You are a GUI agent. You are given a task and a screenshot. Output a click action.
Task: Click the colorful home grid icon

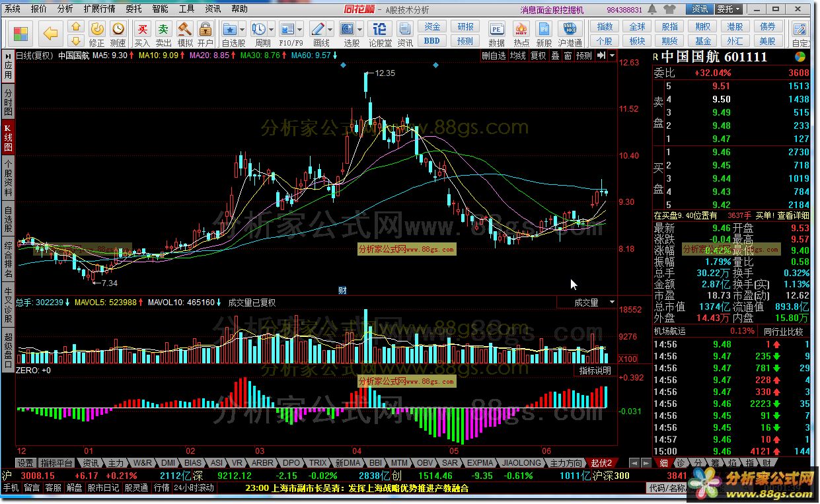pos(20,33)
